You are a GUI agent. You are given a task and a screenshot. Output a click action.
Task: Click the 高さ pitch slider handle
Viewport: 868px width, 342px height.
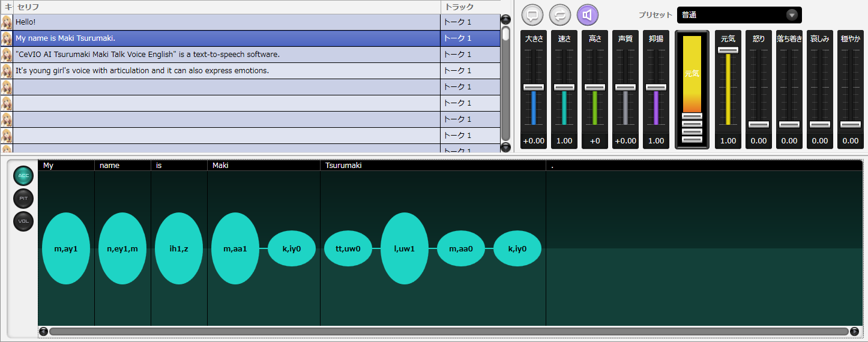[595, 87]
